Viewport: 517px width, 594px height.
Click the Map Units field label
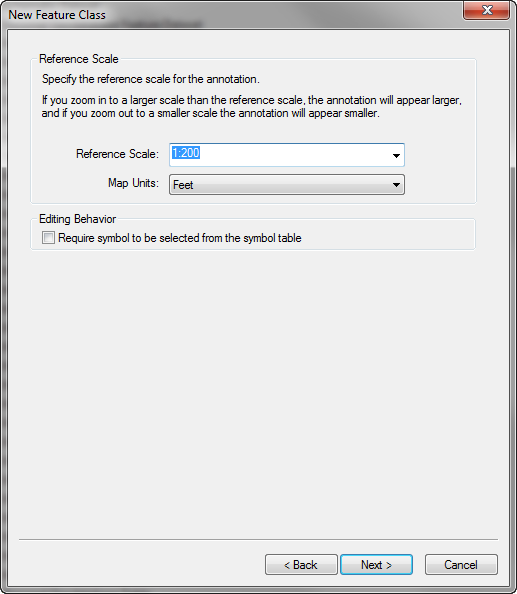(133, 183)
